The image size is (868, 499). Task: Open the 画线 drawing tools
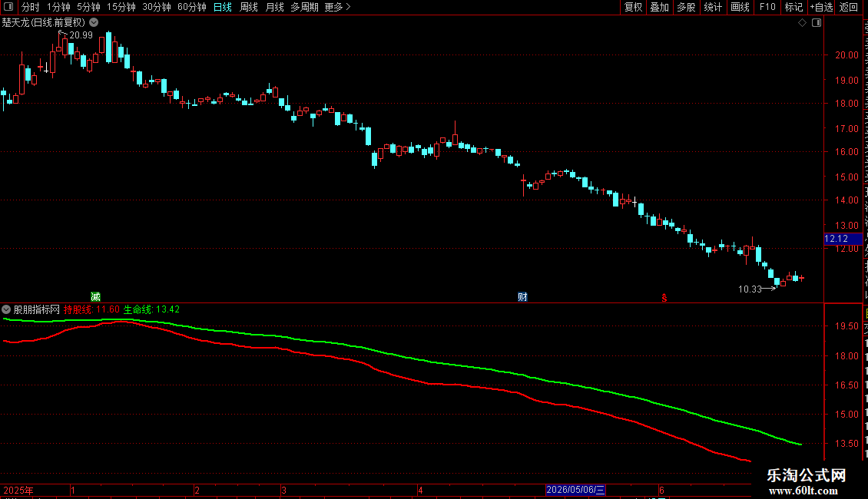pos(740,7)
